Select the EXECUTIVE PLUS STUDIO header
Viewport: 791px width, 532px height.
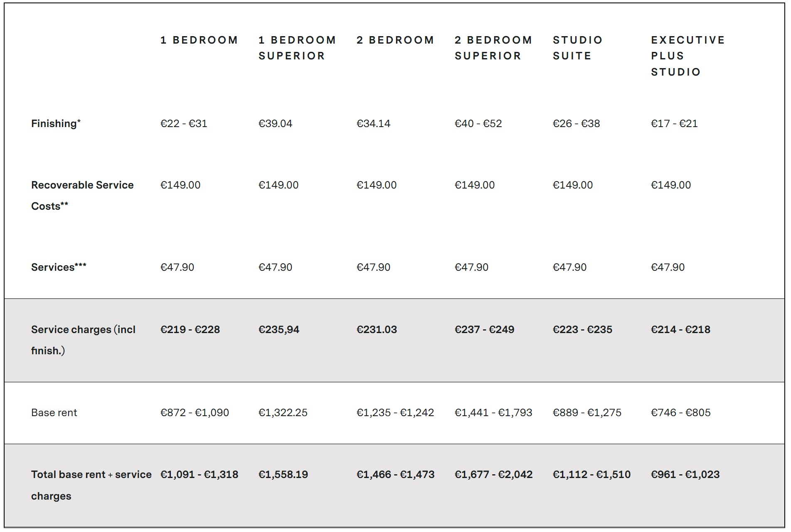click(x=688, y=56)
